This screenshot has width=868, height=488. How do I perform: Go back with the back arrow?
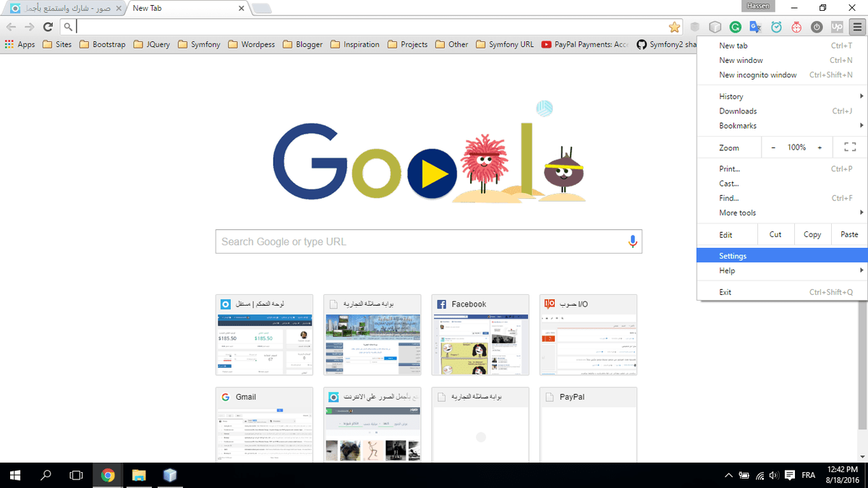(x=11, y=27)
